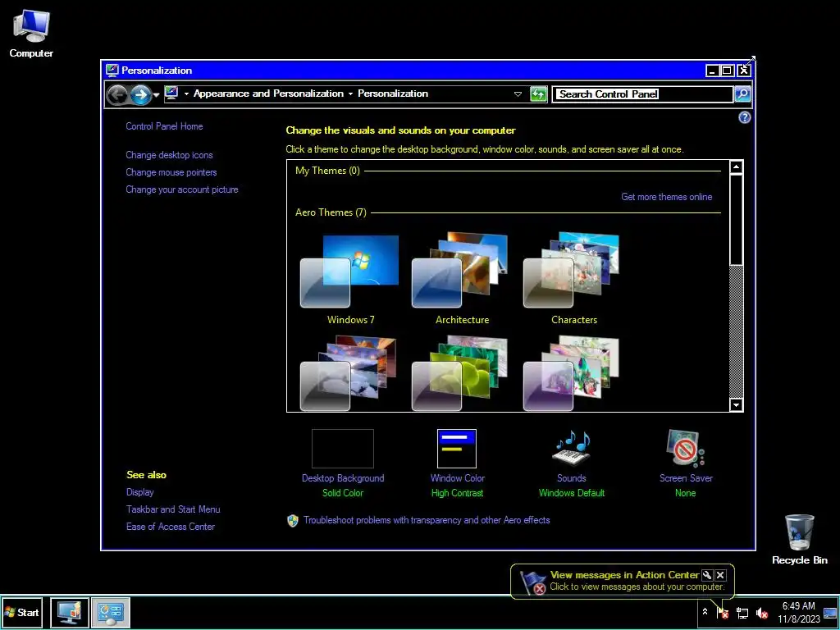The image size is (840, 630).
Task: Select the colorful theme below Characters
Action: [x=573, y=373]
